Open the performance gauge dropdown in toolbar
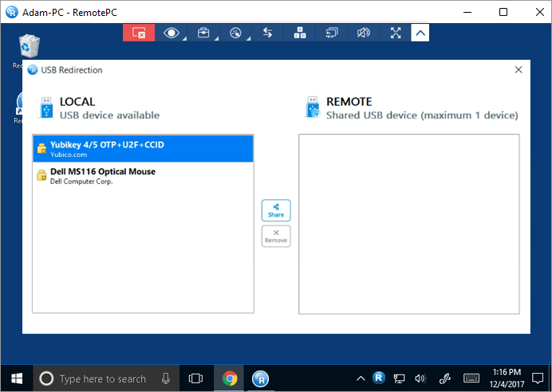 235,33
